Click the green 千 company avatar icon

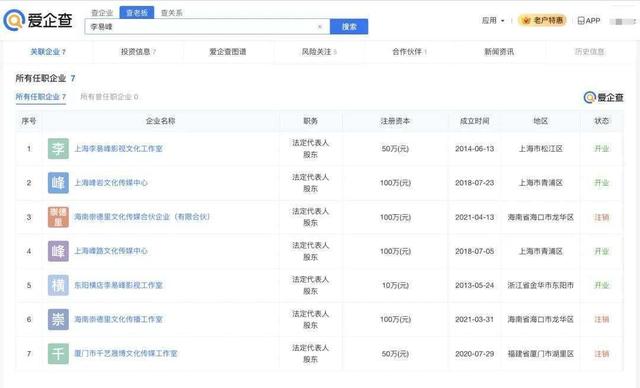[58, 353]
